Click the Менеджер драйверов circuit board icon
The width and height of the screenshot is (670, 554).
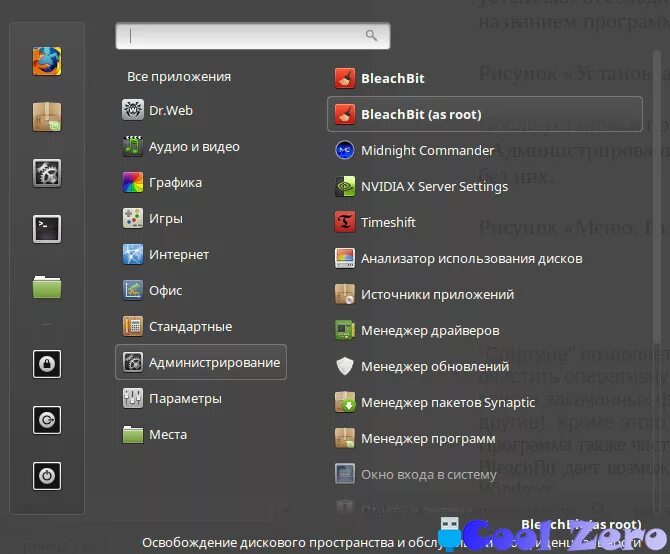(345, 330)
